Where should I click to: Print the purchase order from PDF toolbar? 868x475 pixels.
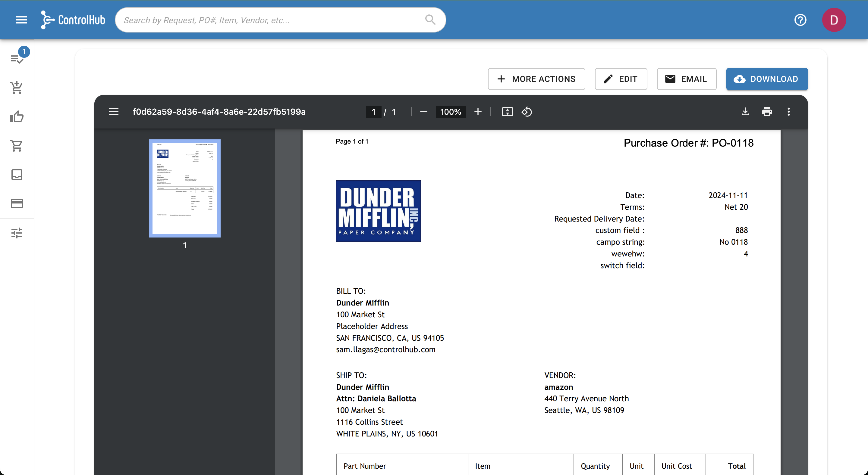coord(767,112)
